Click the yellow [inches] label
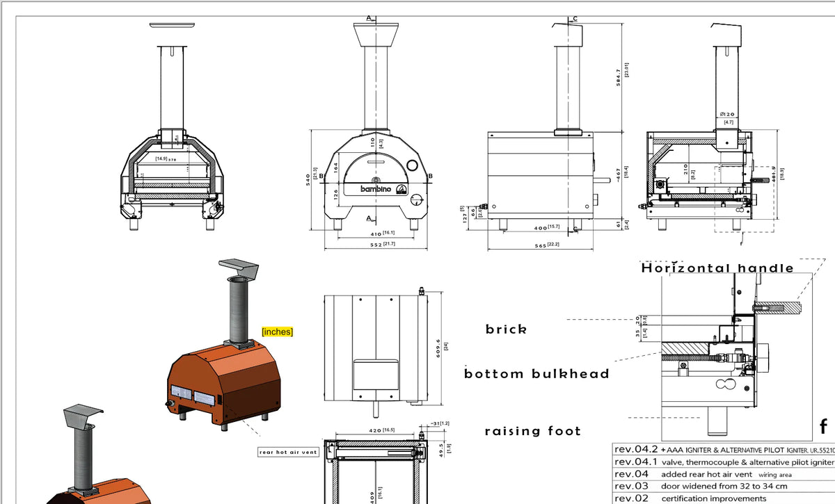 pos(277,332)
